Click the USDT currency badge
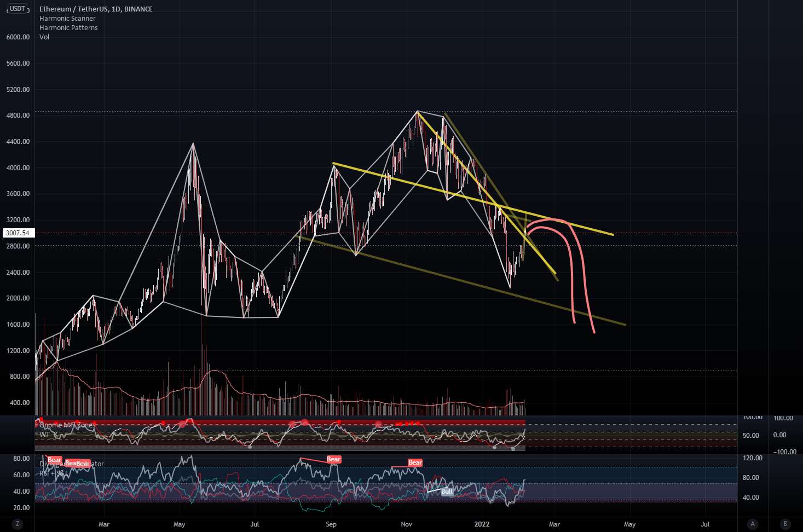Screen dimensions: 803x532 pyautogui.click(x=18, y=9)
